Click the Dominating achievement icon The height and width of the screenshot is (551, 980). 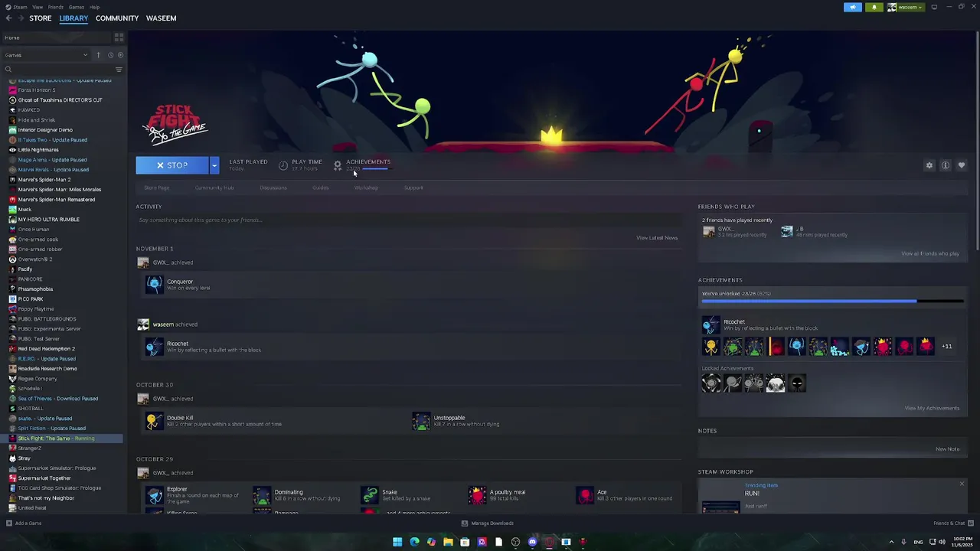click(262, 495)
